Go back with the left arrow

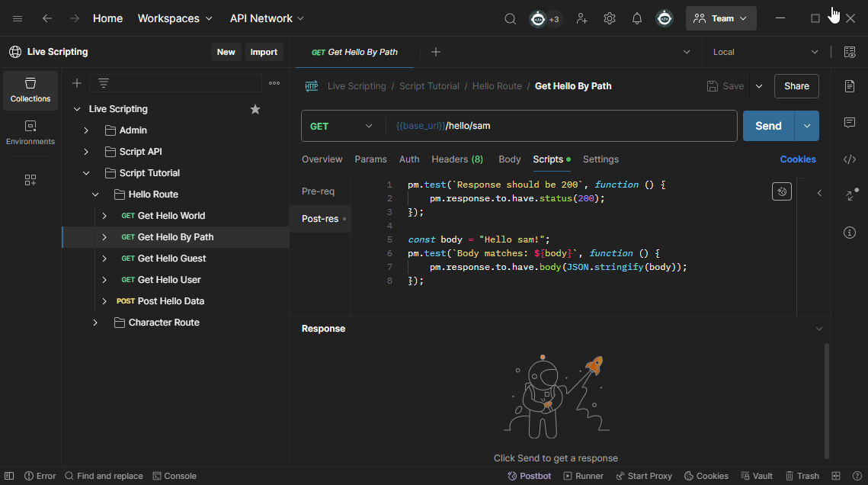47,18
